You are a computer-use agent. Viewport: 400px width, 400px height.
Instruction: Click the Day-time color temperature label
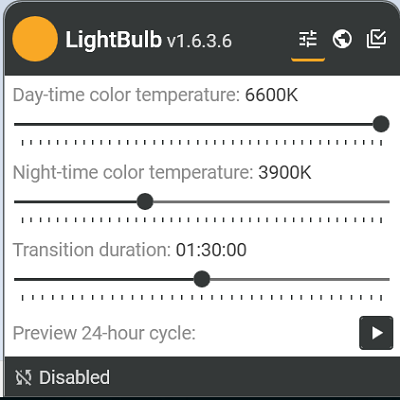point(126,95)
